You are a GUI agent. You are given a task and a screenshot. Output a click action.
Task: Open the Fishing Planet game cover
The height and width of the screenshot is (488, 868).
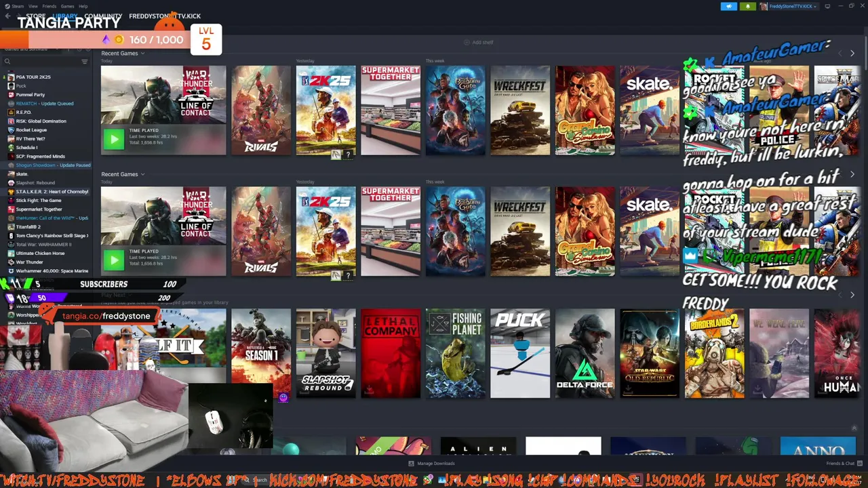tap(455, 353)
